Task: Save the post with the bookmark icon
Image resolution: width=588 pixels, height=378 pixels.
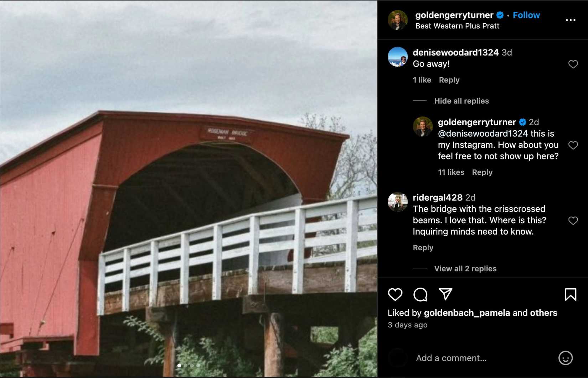Action: pyautogui.click(x=571, y=294)
